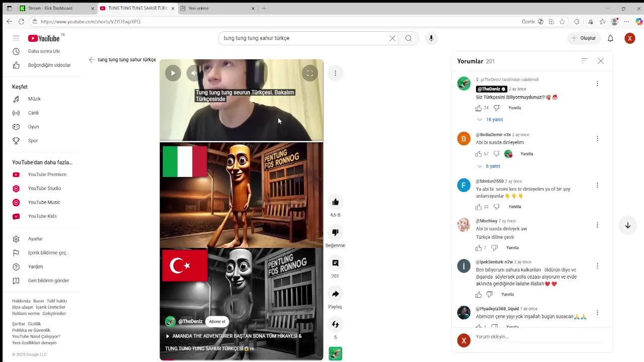Start voice search with the microphone
The image size is (644, 362).
coord(431,38)
